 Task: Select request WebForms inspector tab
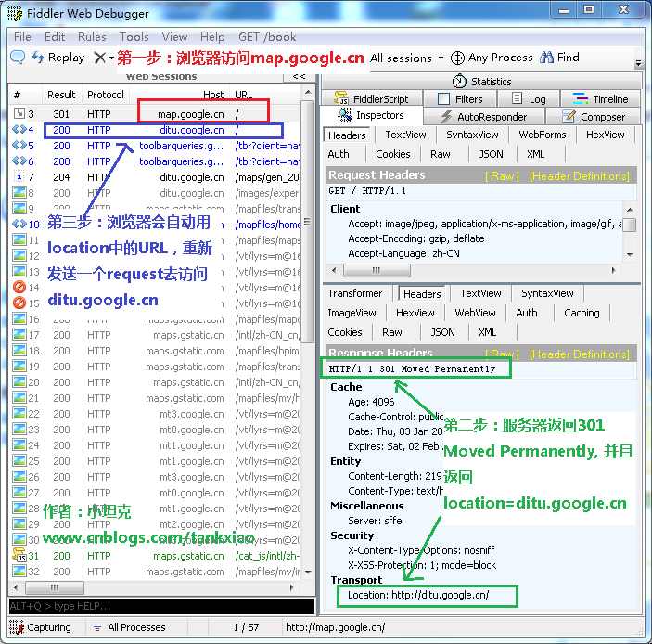click(543, 135)
